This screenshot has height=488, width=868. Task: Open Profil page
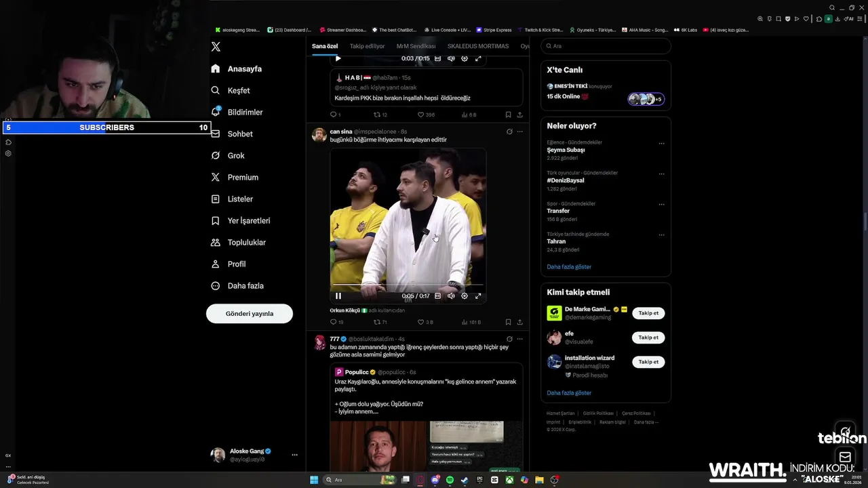228,264
